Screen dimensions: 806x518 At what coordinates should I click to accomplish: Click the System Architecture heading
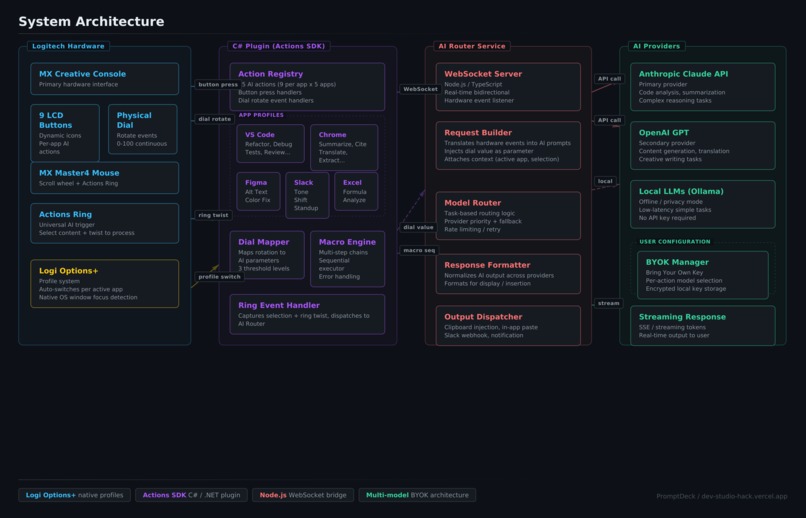[91, 22]
